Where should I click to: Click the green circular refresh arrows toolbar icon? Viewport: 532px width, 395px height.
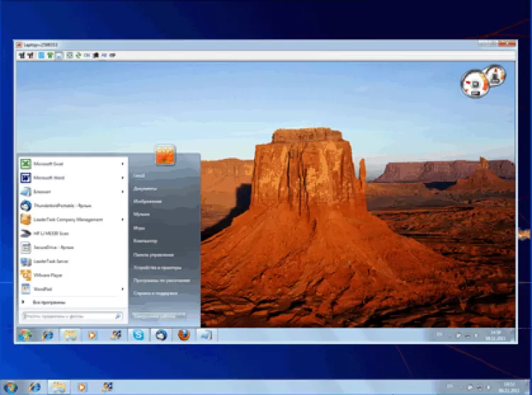[78, 55]
